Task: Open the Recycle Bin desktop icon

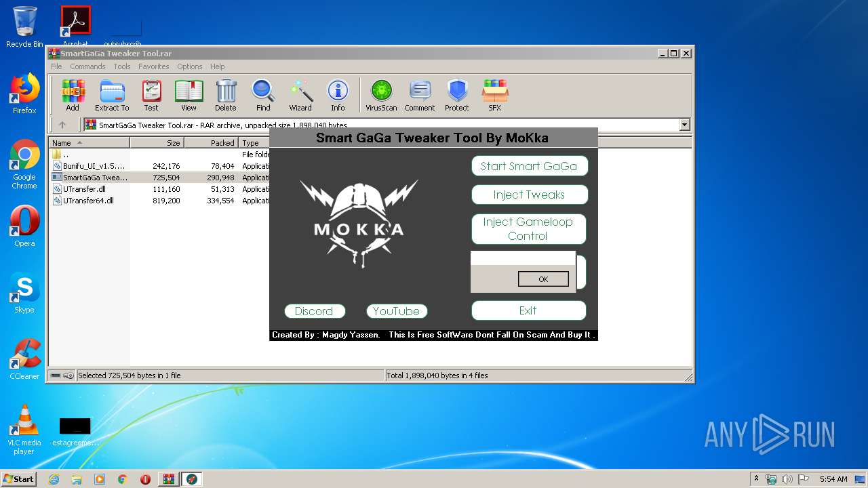Action: (x=24, y=27)
